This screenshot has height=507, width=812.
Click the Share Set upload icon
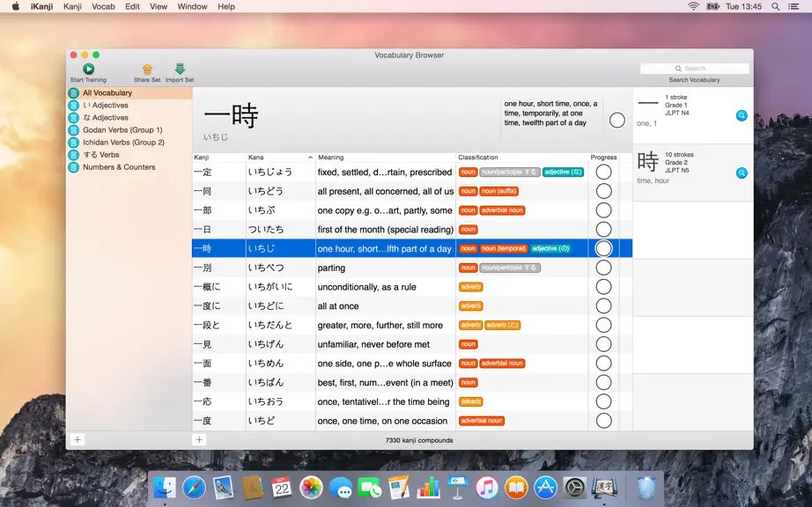coord(147,69)
